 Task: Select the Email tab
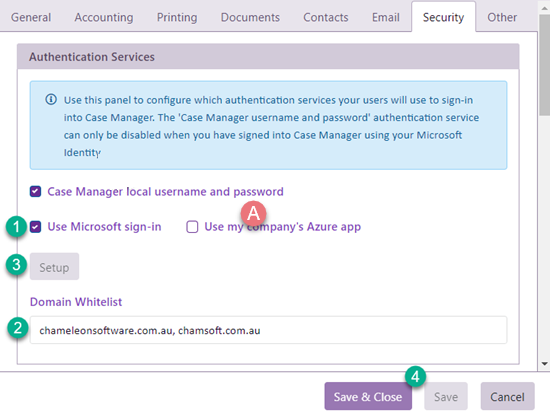[x=386, y=17]
